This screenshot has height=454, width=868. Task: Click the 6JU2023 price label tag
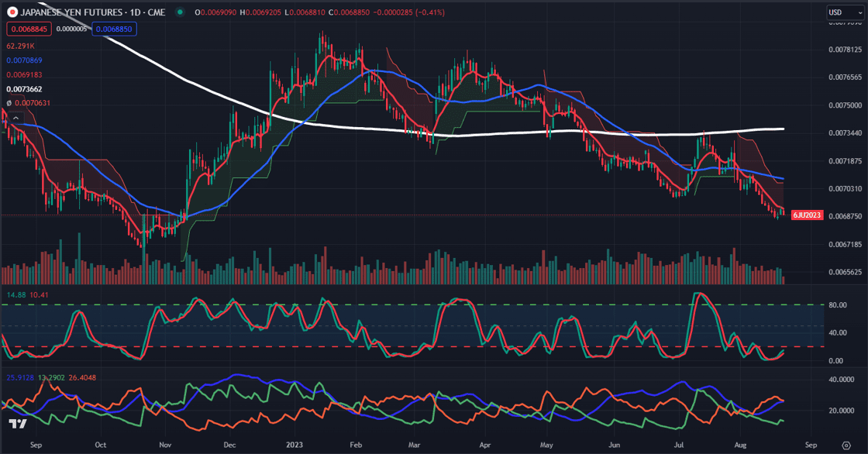[x=807, y=215]
